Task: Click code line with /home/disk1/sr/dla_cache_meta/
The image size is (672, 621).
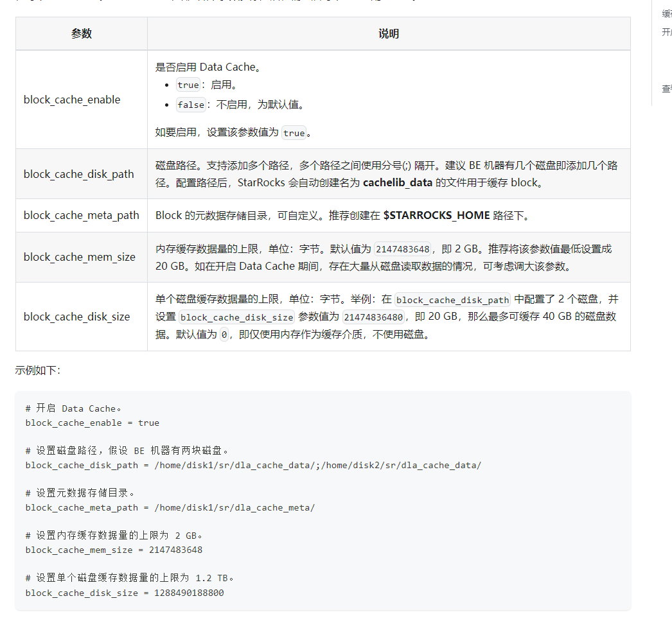Action: tap(170, 507)
